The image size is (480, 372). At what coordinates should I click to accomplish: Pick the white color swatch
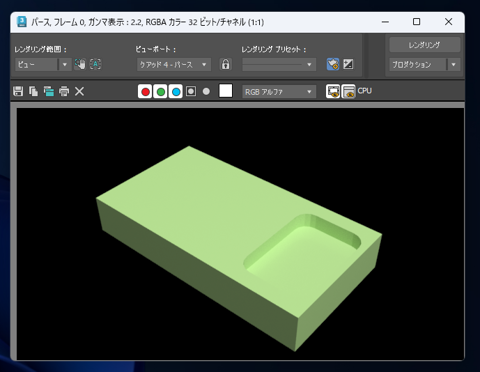click(226, 91)
